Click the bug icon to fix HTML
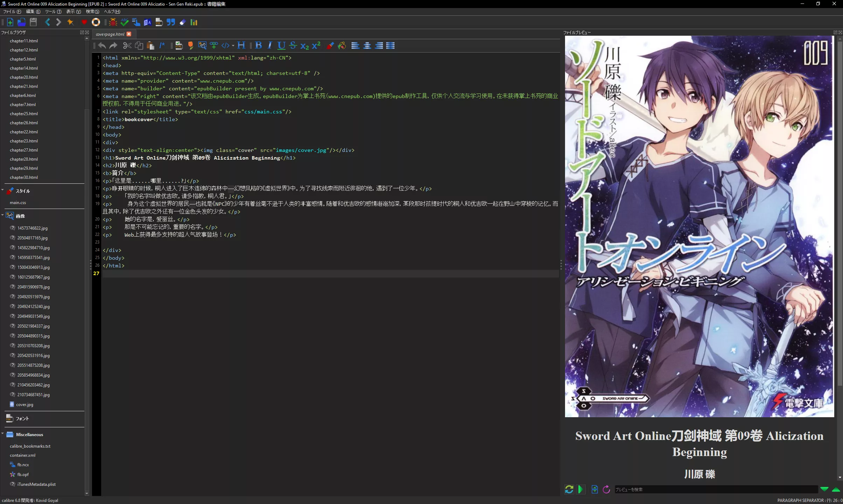This screenshot has height=504, width=843. pyautogui.click(x=113, y=22)
